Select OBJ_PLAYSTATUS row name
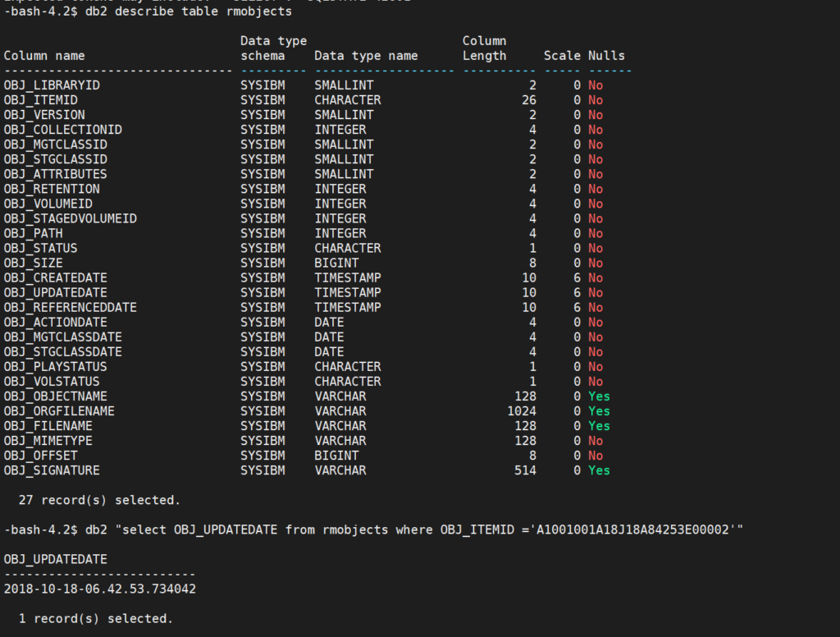The height and width of the screenshot is (637, 840). [55, 367]
